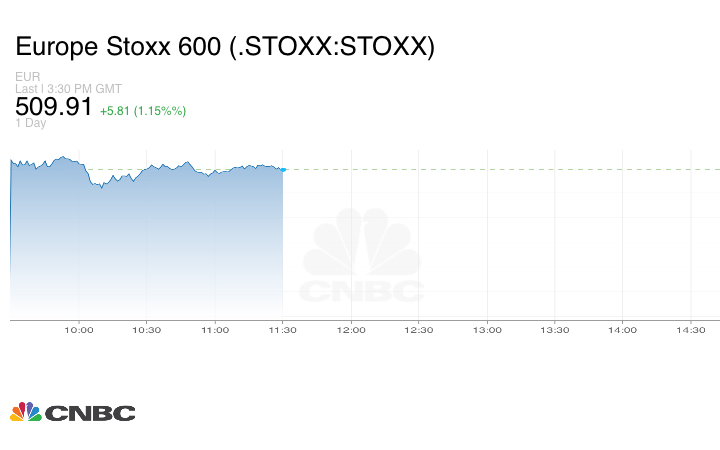
Task: Click the 14:00 time axis label
Action: point(623,330)
